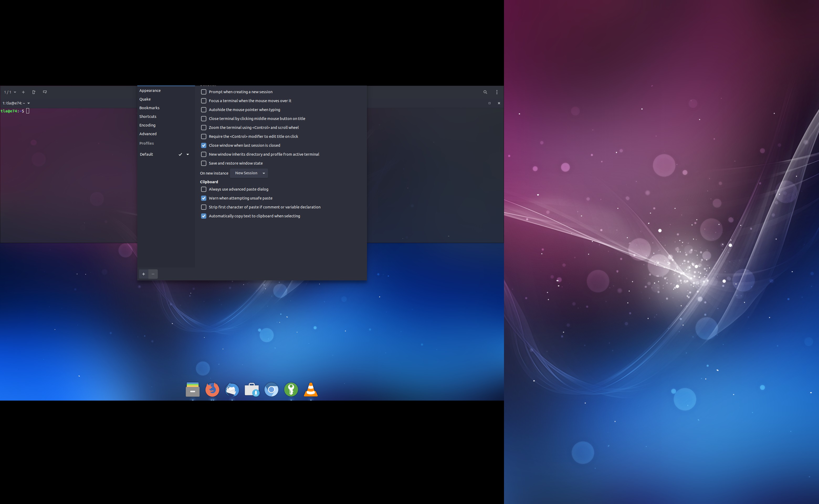Add a new profile with the plus button

143,274
